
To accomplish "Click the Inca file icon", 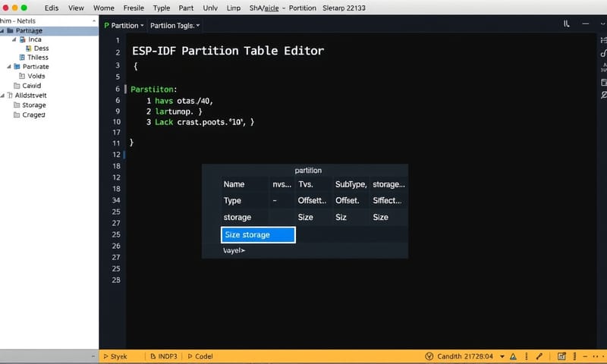I will tap(23, 39).
